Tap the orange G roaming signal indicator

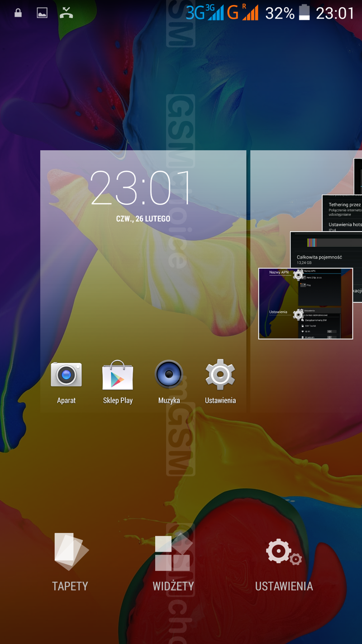tap(243, 13)
